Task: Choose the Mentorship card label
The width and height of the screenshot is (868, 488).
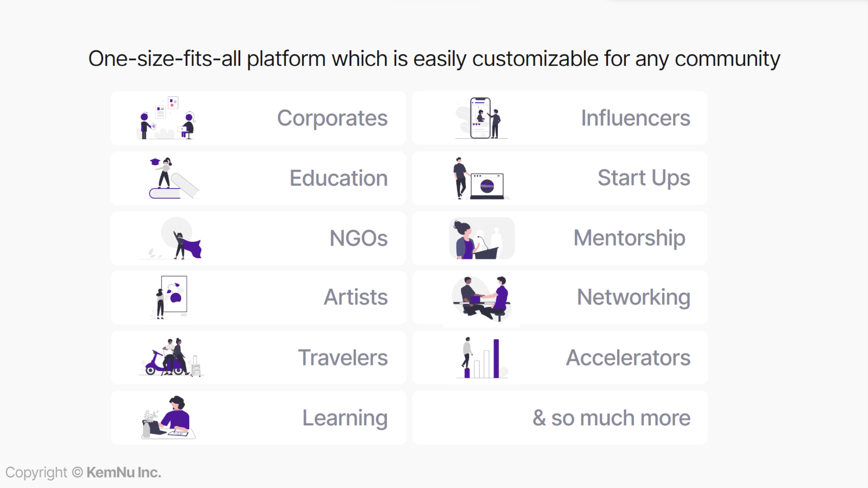Action: [x=629, y=238]
